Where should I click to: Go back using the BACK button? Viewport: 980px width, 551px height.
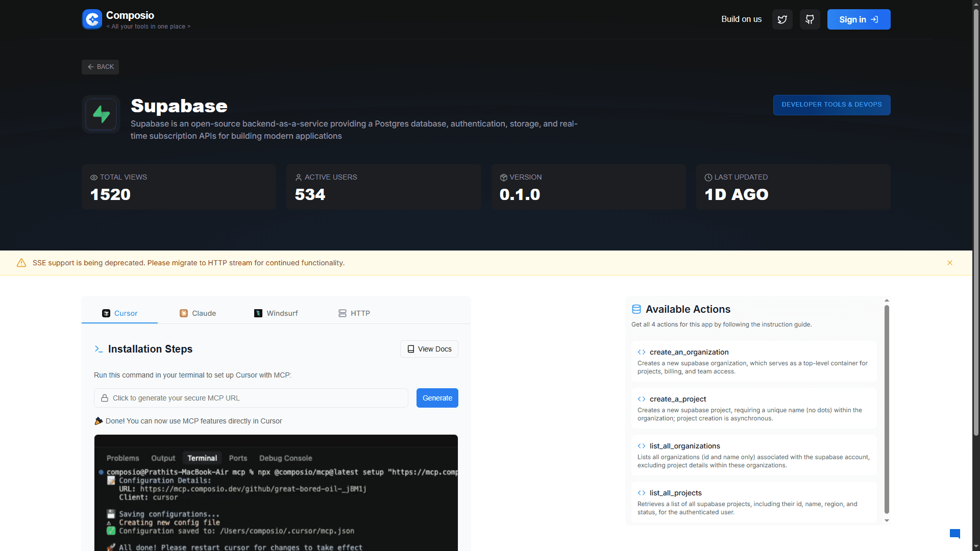click(100, 67)
